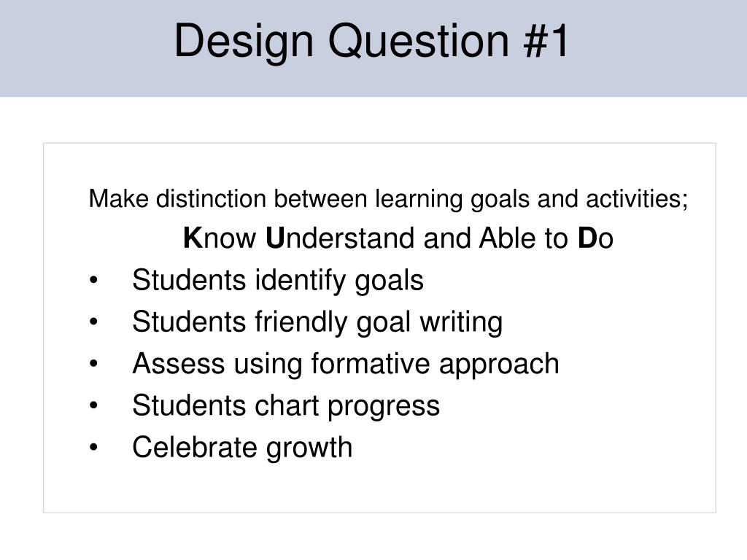Viewport: 747px width, 560px height.
Task: Click the bold letter U in Understand
Action: pyautogui.click(x=275, y=238)
